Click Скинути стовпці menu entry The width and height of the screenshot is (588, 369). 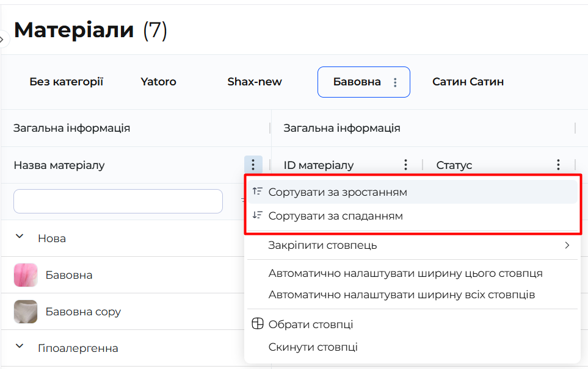pos(313,347)
